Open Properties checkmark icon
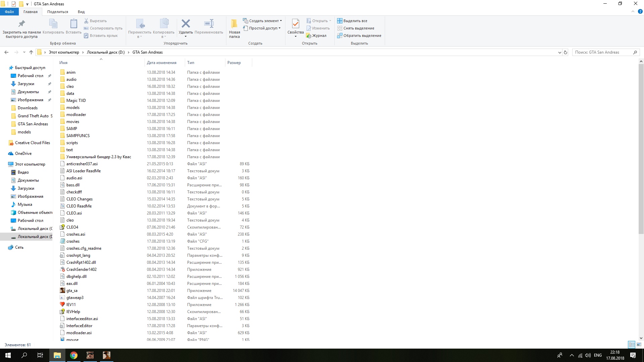The width and height of the screenshot is (644, 362). (296, 24)
